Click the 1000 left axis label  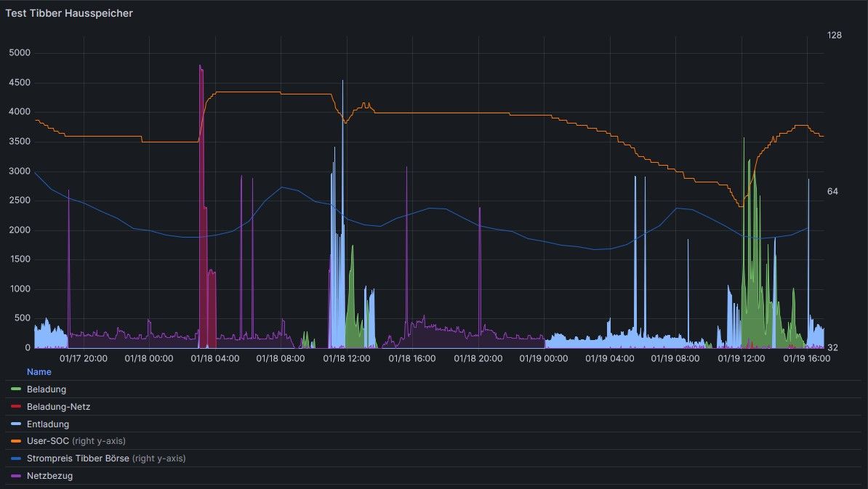click(20, 289)
